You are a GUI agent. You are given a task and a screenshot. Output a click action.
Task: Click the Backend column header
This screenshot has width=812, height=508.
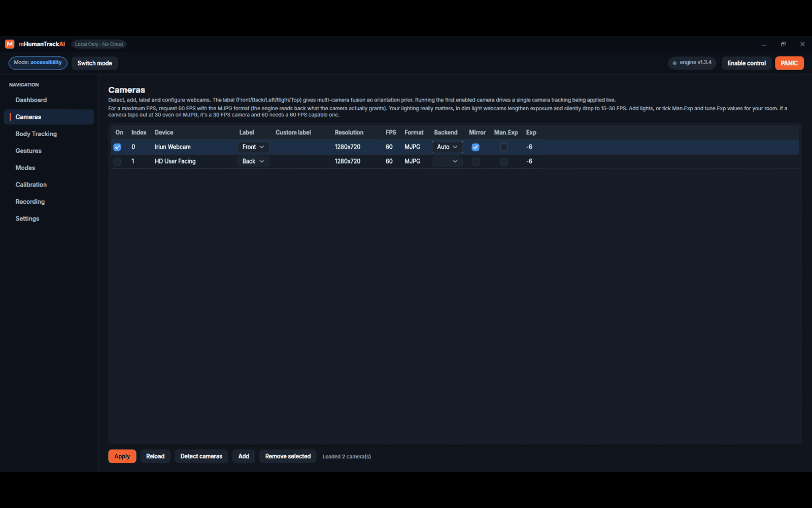point(446,133)
